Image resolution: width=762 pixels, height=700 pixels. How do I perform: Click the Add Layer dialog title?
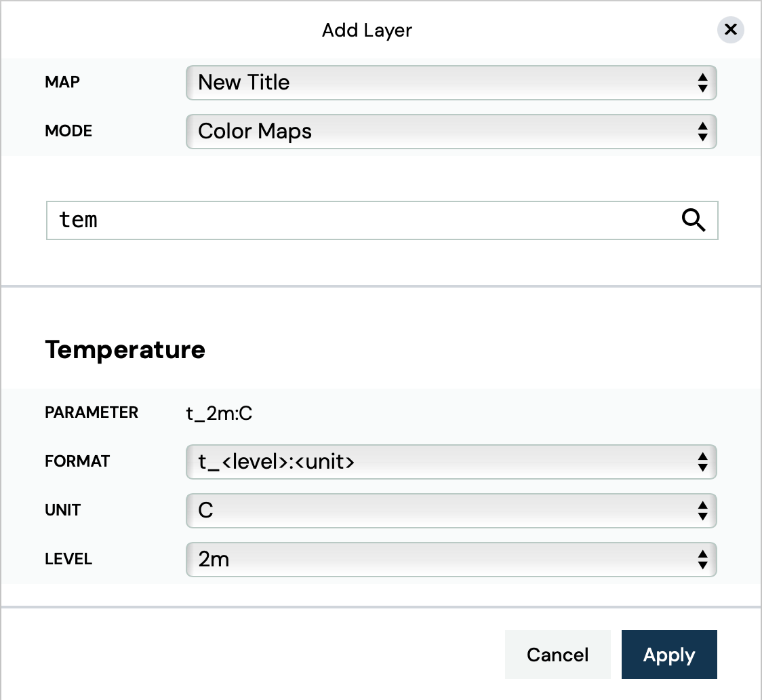tap(367, 30)
